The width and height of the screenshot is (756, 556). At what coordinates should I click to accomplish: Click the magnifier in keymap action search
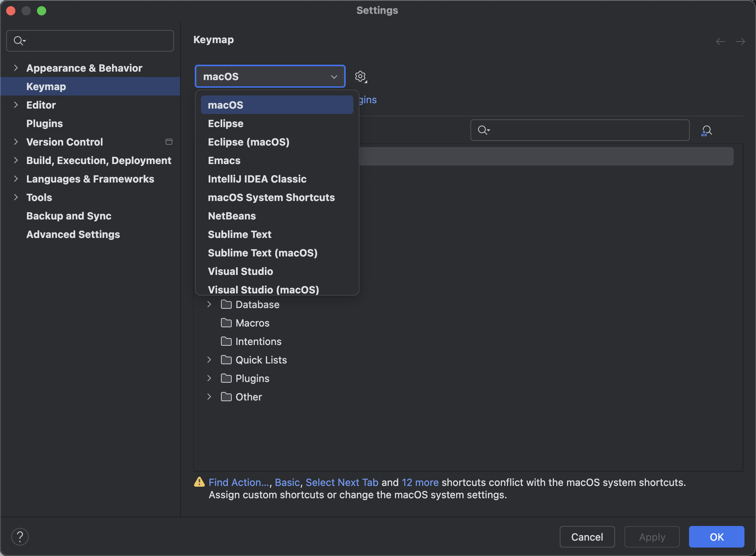pos(483,130)
